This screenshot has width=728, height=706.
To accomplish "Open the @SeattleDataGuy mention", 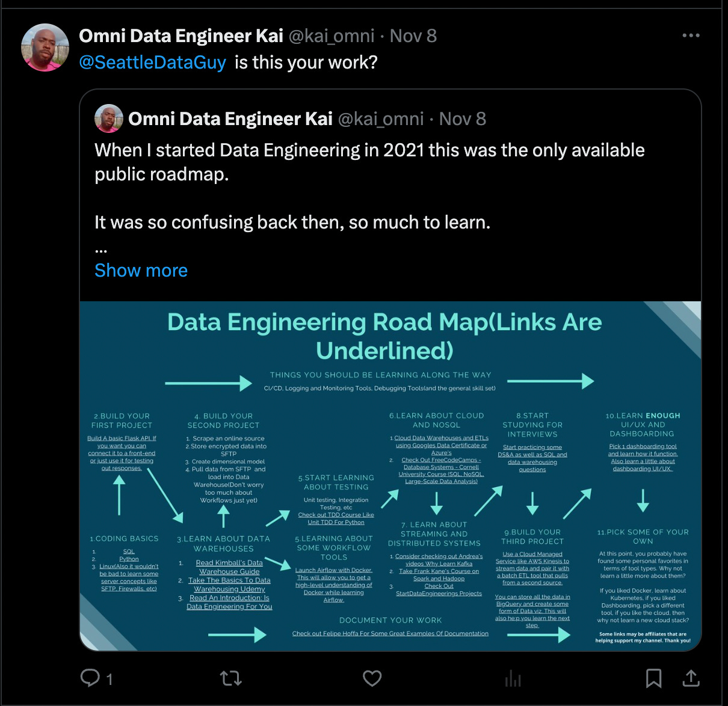I will [153, 62].
